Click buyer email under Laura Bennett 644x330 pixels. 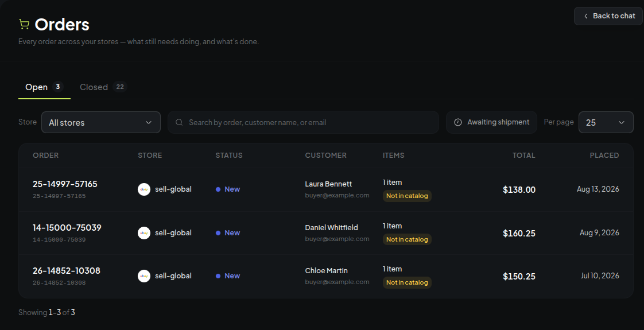coord(337,195)
